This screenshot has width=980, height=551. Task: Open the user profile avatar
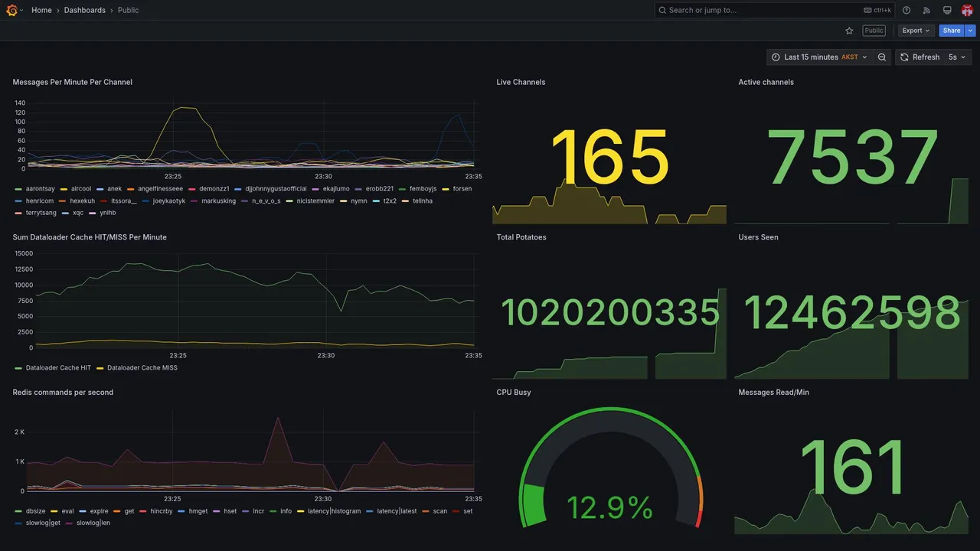pos(967,10)
